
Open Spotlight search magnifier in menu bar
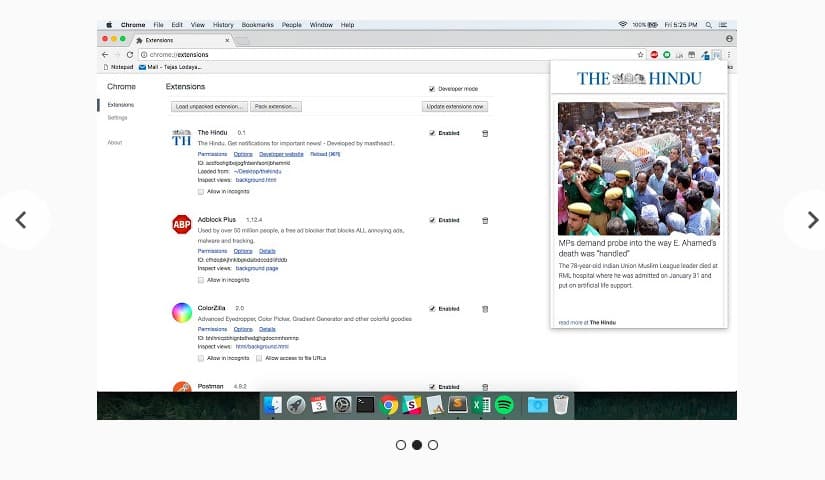click(x=709, y=25)
